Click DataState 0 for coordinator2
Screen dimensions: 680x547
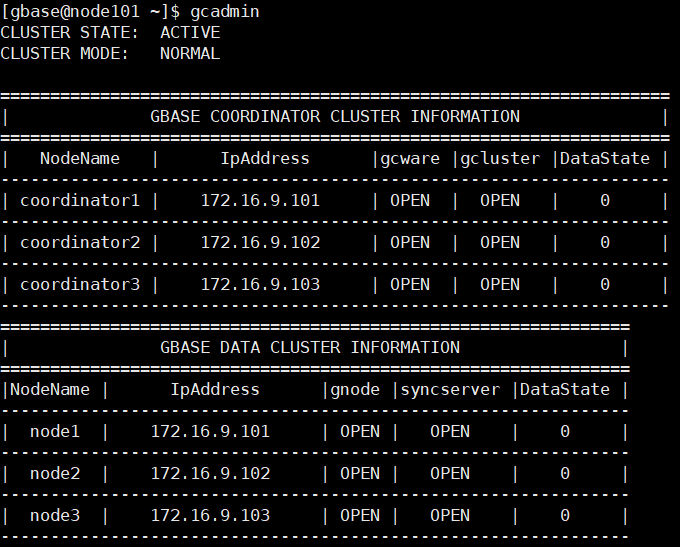[x=605, y=242]
